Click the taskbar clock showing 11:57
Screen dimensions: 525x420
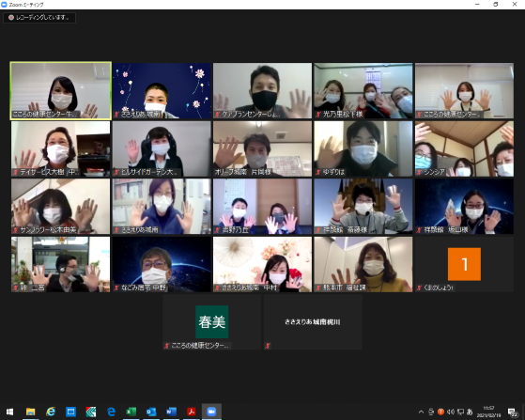[x=488, y=412]
